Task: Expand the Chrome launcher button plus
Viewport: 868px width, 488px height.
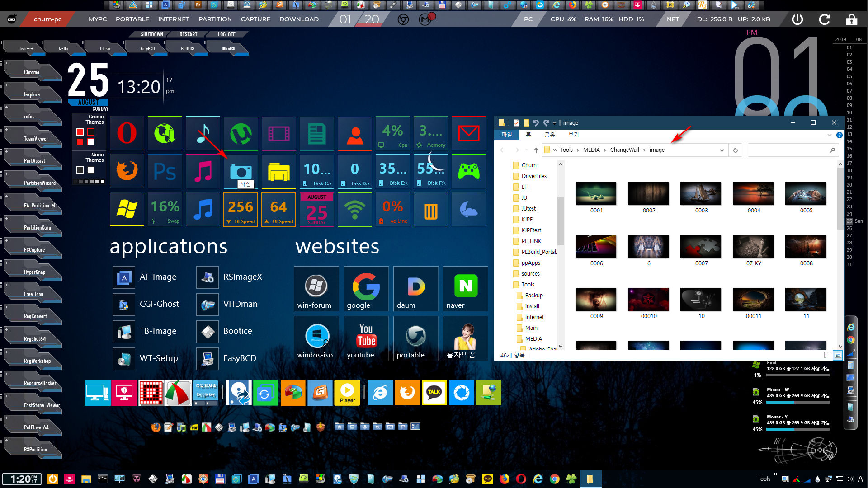Action: click(x=6, y=63)
